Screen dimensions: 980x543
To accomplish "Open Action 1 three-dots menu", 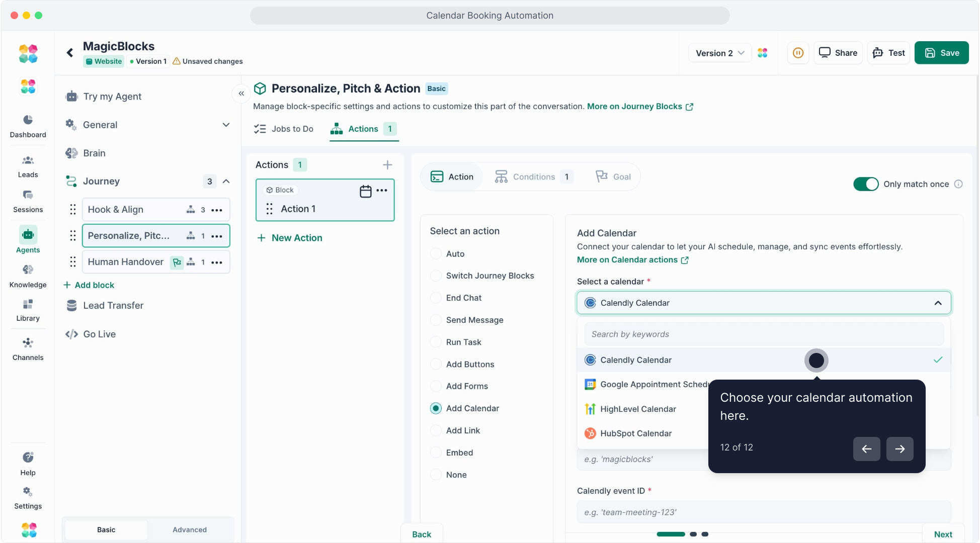I will click(382, 191).
